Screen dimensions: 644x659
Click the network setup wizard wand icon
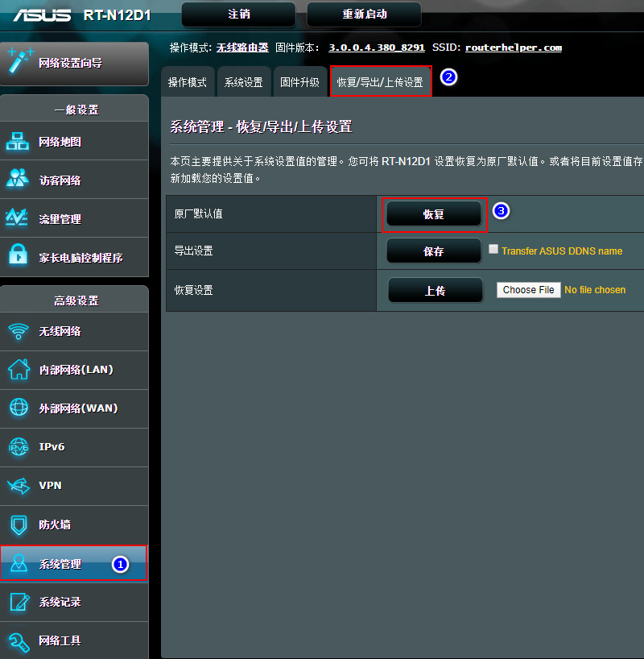pos(18,61)
